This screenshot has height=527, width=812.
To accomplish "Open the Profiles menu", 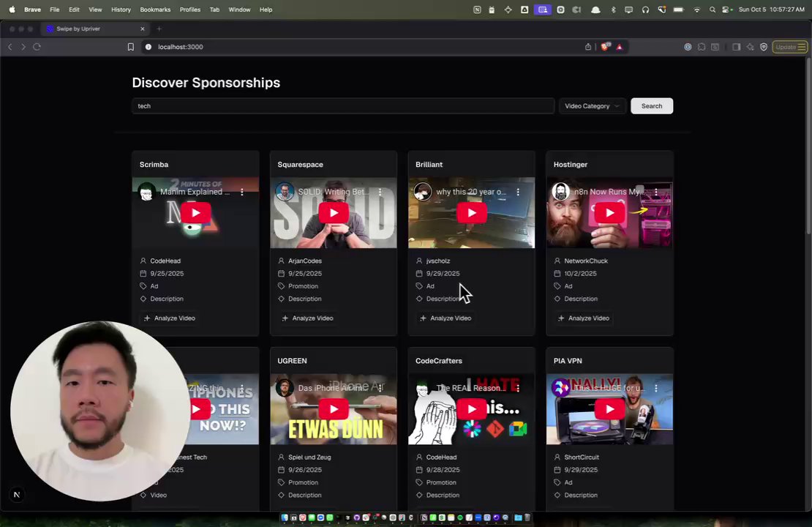I will pyautogui.click(x=190, y=10).
